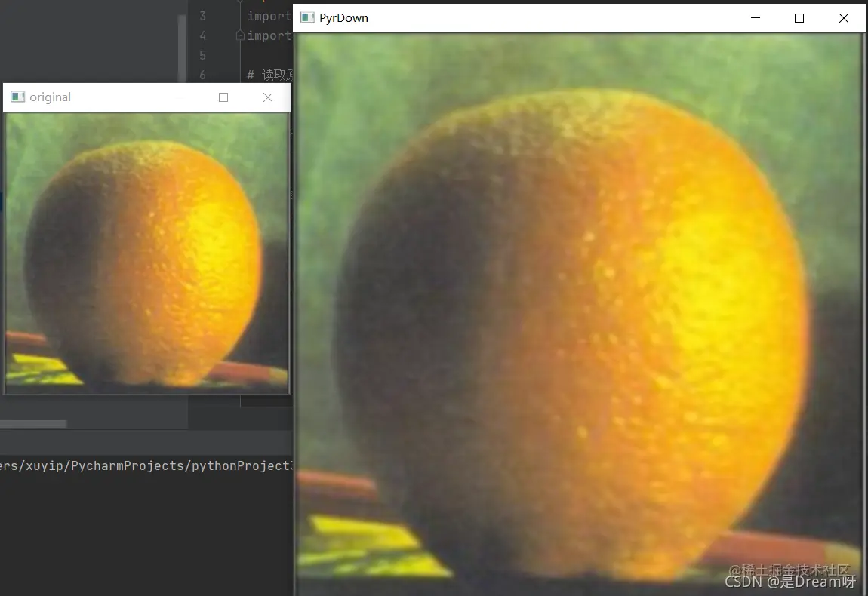
Task: Click the enlarged orange image in PyrDown
Action: click(x=579, y=315)
